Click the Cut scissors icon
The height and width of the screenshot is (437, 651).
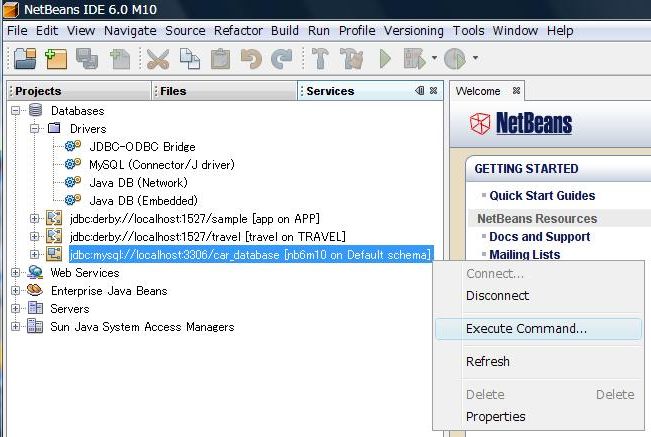tap(158, 59)
